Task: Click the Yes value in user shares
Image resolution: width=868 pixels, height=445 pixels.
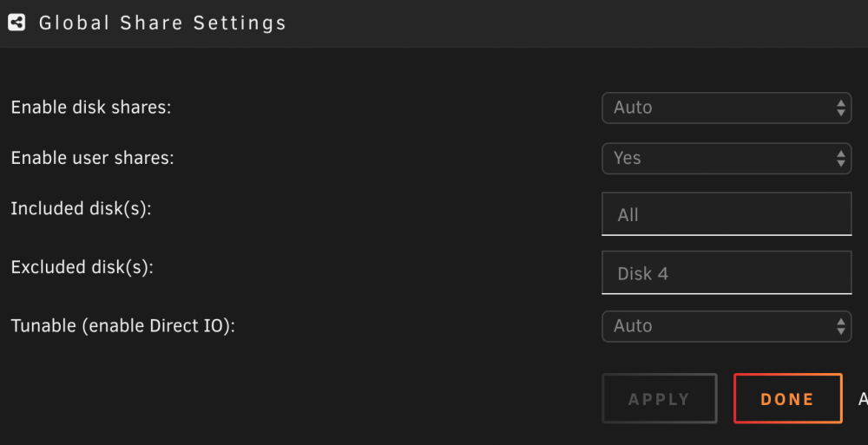Action: point(628,158)
